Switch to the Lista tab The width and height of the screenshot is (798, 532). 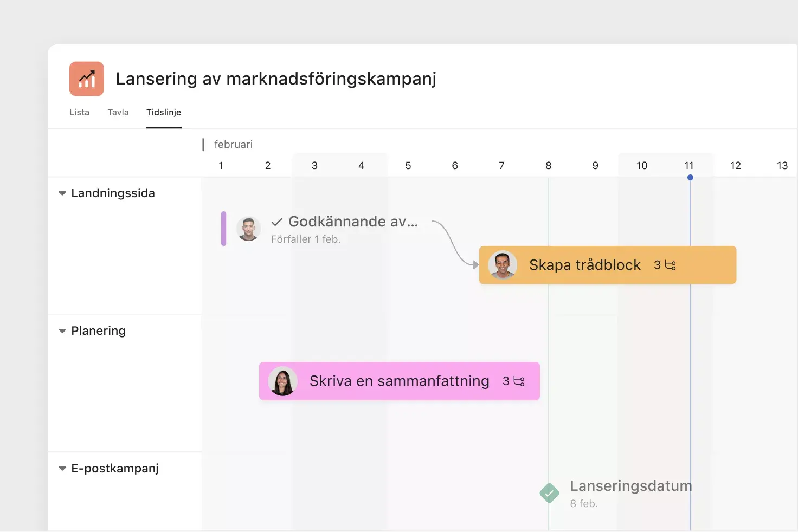(79, 112)
